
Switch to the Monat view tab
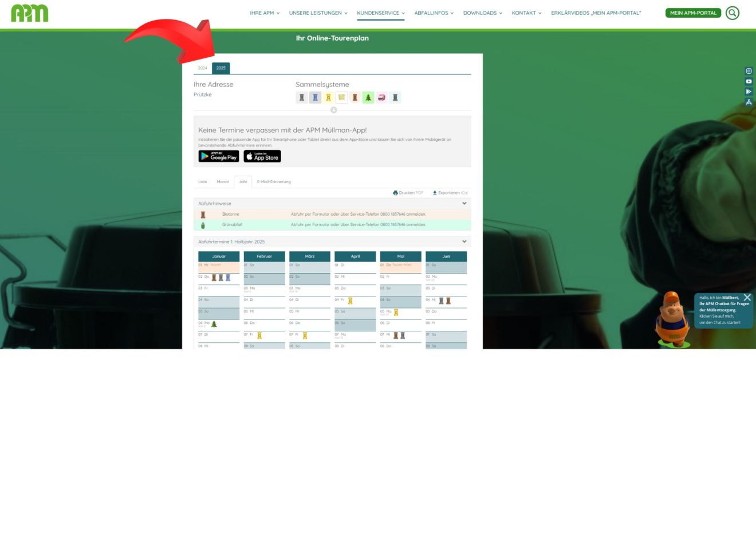click(222, 181)
